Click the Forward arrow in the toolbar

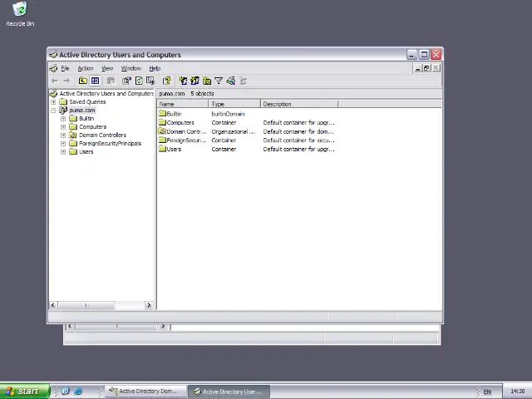pyautogui.click(x=66, y=81)
